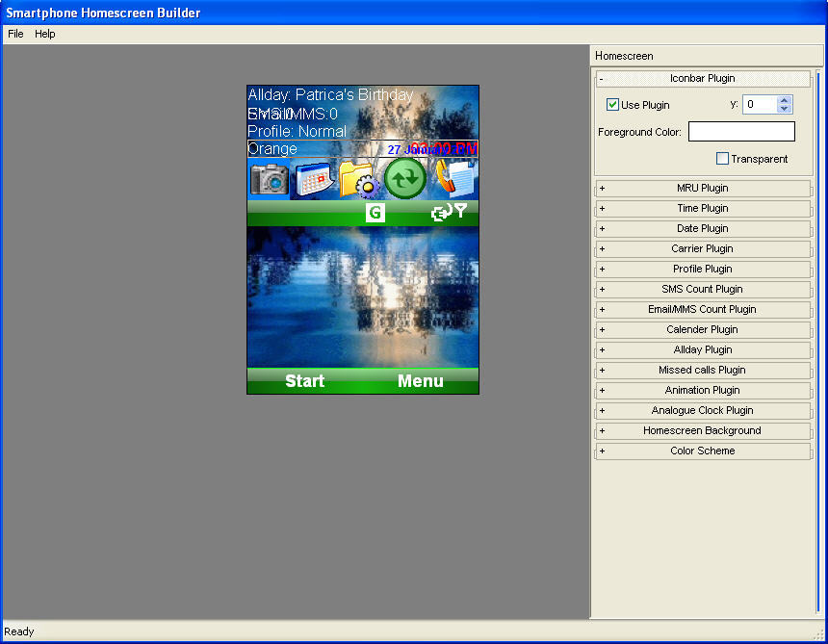Open the Foreground Color swatch picker
The image size is (828, 644).
click(741, 132)
